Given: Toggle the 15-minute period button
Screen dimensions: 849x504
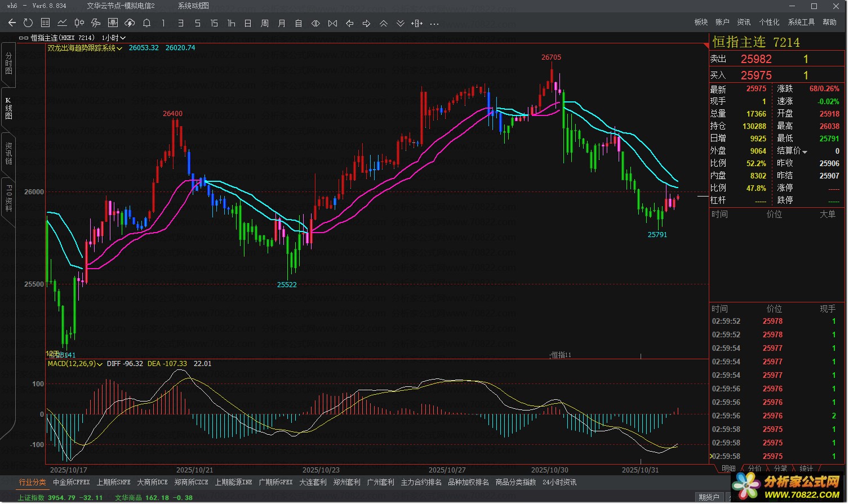Looking at the screenshot, I should (x=214, y=23).
